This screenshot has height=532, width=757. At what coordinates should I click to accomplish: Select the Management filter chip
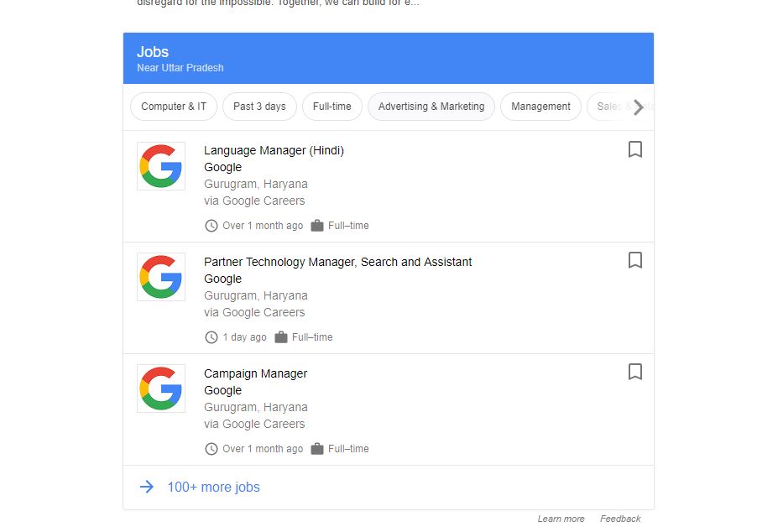(540, 107)
